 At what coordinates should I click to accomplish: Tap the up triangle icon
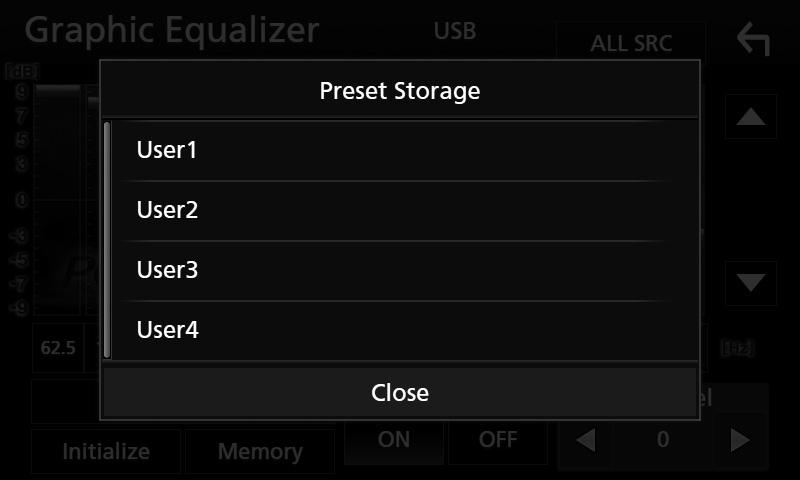tap(751, 117)
